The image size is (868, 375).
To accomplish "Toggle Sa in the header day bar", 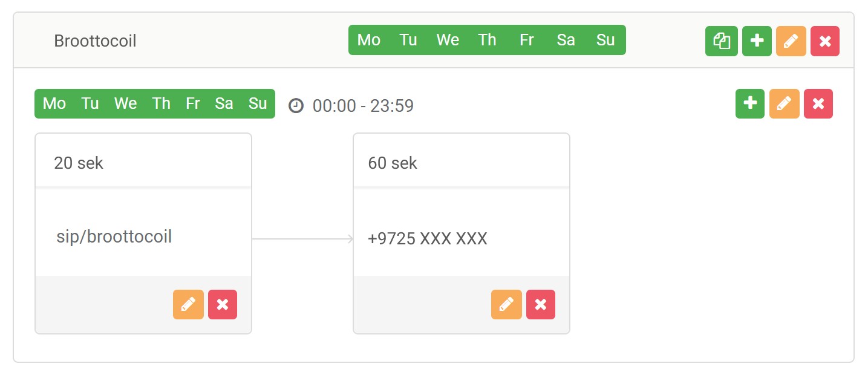I will tap(566, 40).
